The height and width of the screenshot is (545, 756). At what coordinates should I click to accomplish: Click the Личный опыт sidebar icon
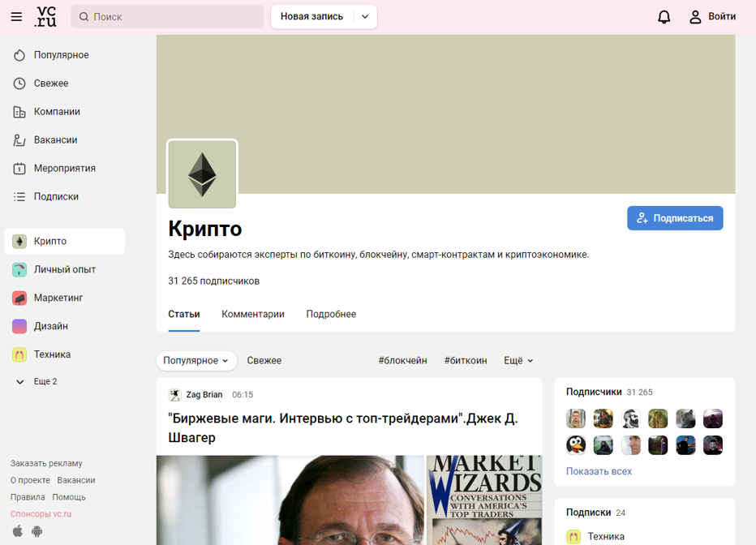19,270
